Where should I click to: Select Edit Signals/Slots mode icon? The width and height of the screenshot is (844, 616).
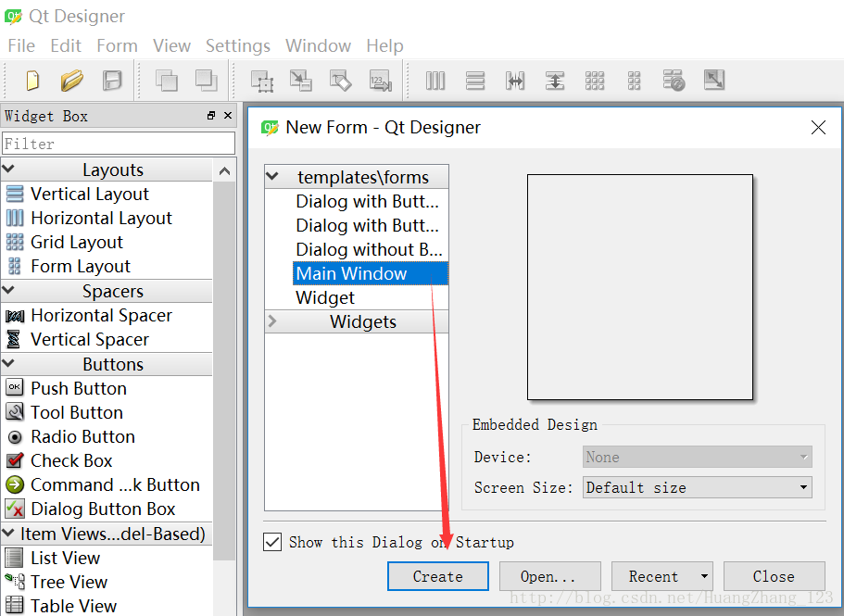tap(301, 81)
